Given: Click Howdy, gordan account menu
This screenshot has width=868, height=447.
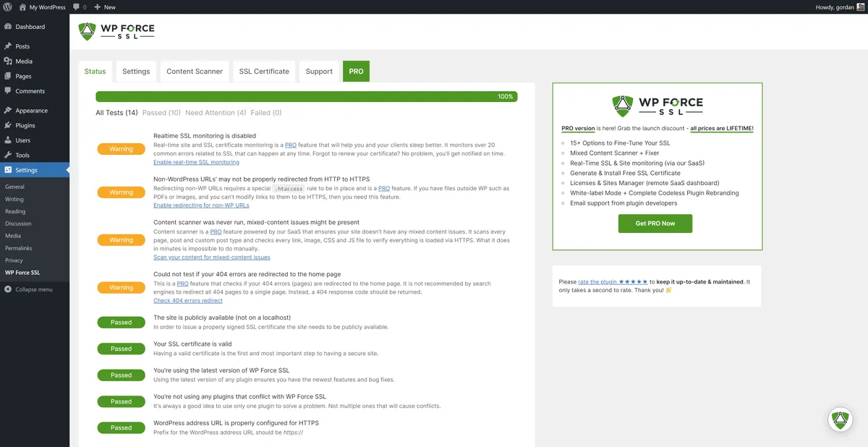Looking at the screenshot, I should 839,7.
